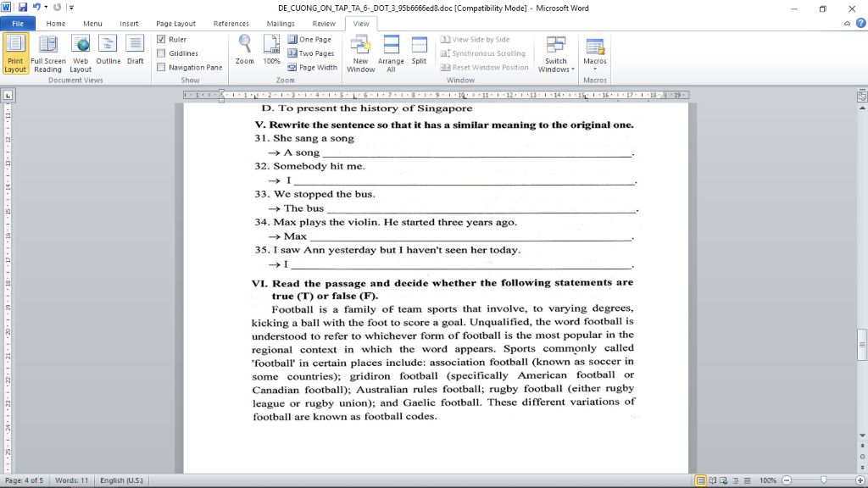
Task: Click Synchronous Scrolling
Action: (482, 53)
